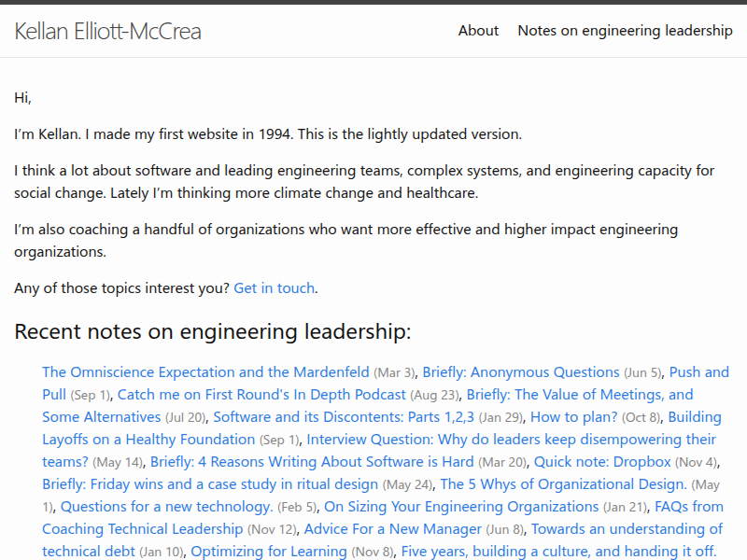Image resolution: width=747 pixels, height=560 pixels.
Task: Open Optimizing for Learning note
Action: coord(269,551)
